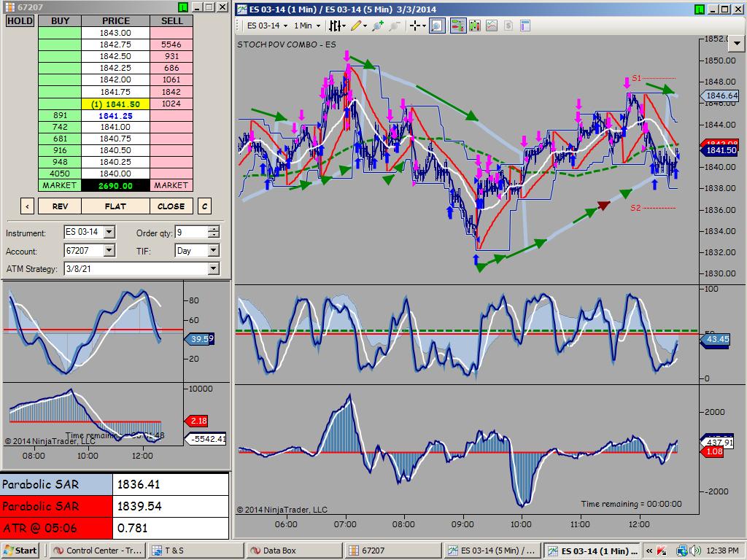Open the ATM Strategy dropdown
This screenshot has height=560, width=747.
(214, 268)
